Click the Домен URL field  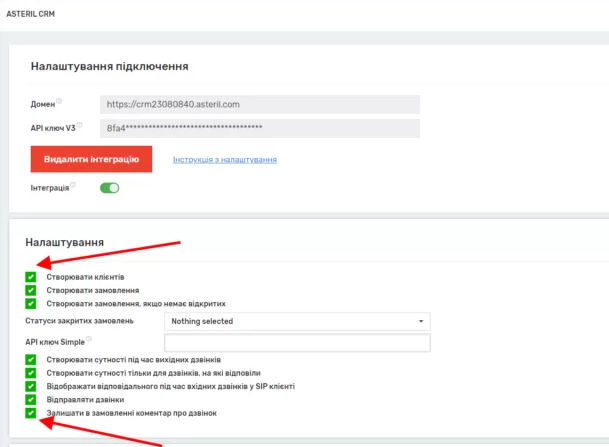pos(259,103)
